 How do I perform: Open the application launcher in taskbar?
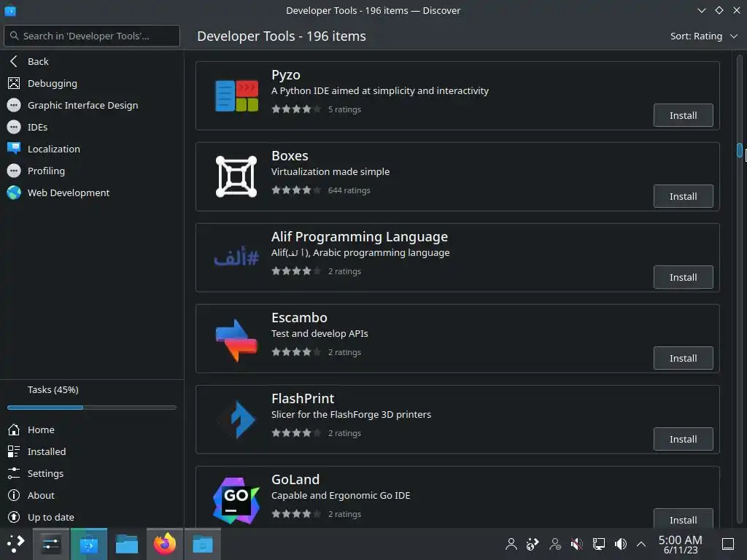[x=16, y=543]
